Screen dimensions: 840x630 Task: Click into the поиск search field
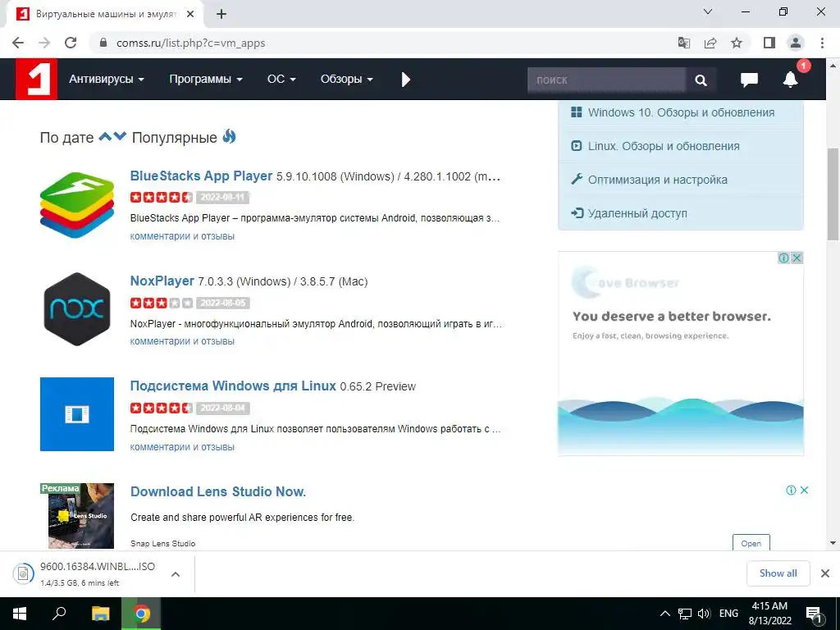click(x=606, y=80)
